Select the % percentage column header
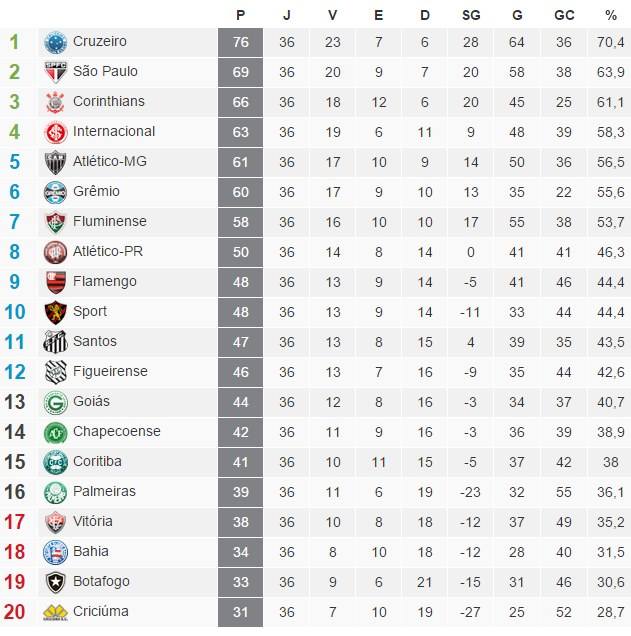This screenshot has height=636, width=631. (610, 15)
